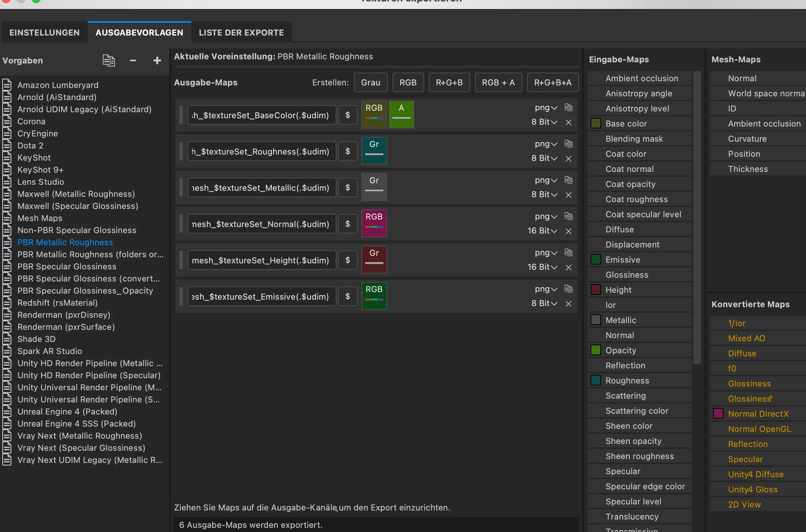
Task: Click the Base color input map swatch
Action: 596,124
